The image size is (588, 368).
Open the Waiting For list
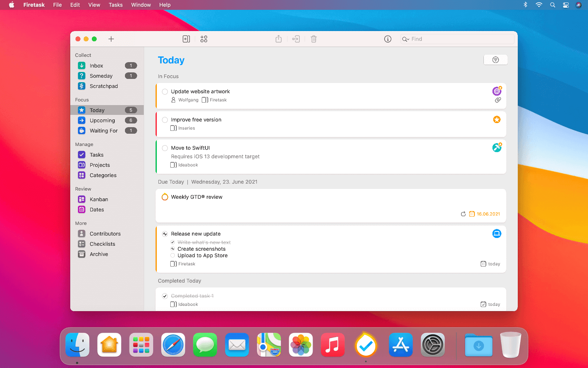click(107, 130)
